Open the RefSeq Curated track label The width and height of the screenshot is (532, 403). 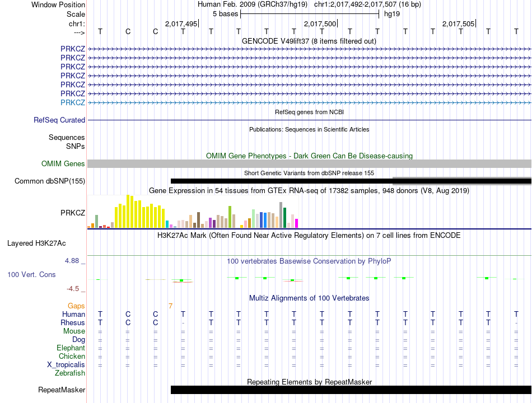point(59,120)
